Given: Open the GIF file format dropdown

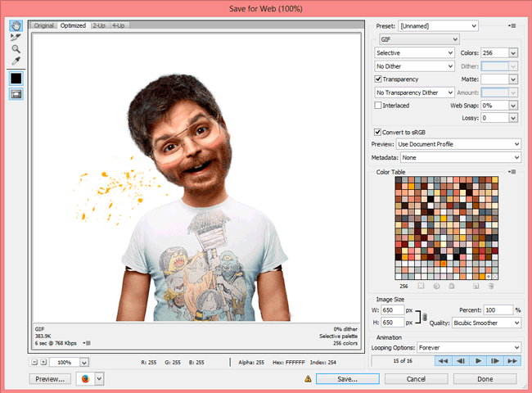Looking at the screenshot, I should (419, 39).
